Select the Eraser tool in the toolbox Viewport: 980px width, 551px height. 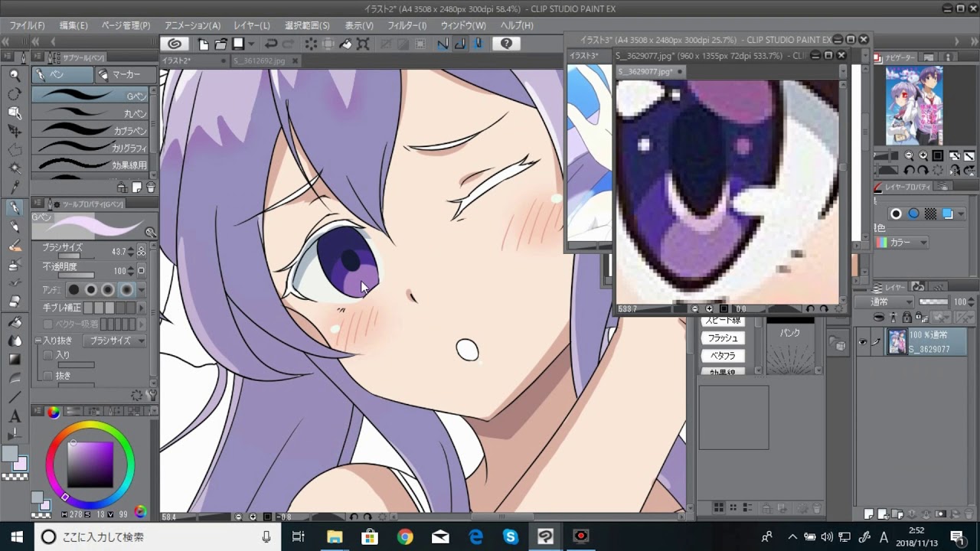[x=15, y=302]
